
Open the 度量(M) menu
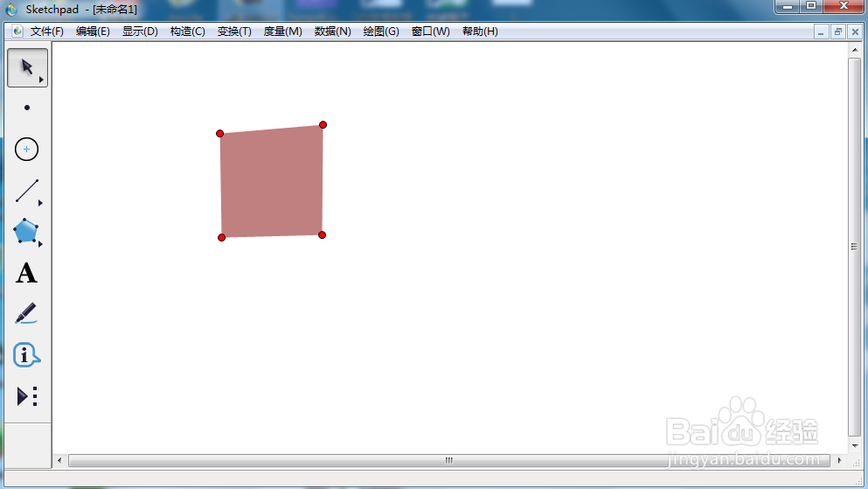[283, 31]
